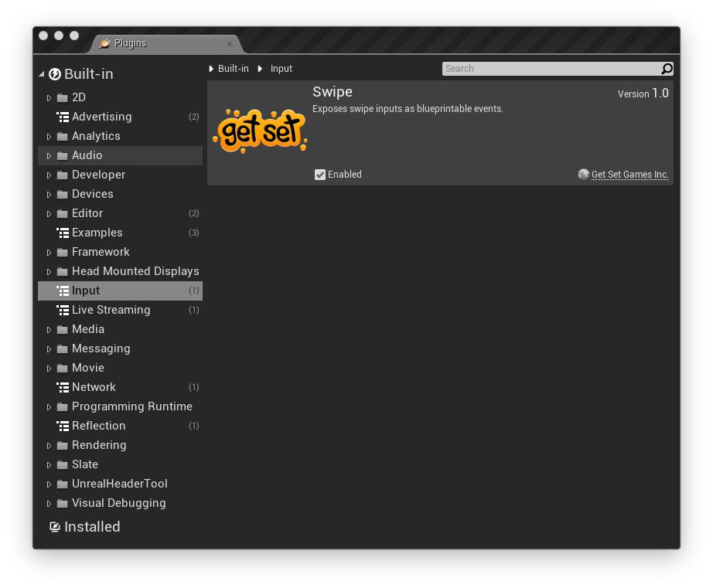
Task: Click the Analytics folder icon
Action: pyautogui.click(x=63, y=136)
